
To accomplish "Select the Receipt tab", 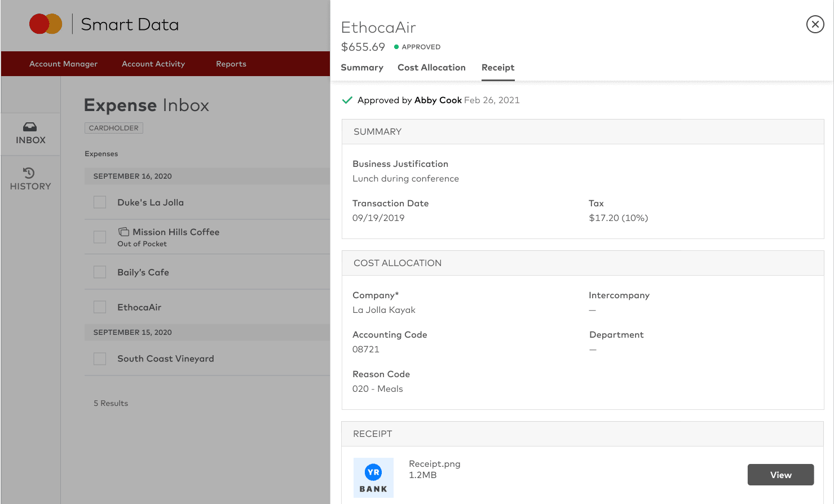I will click(x=498, y=68).
